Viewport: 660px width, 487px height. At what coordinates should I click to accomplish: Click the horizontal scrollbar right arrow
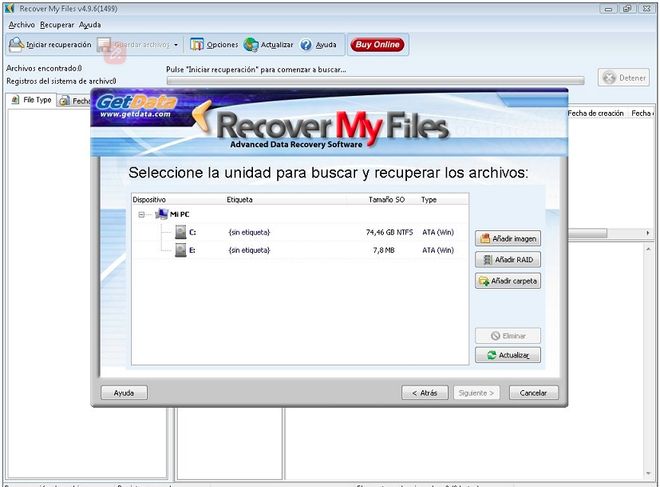click(648, 233)
